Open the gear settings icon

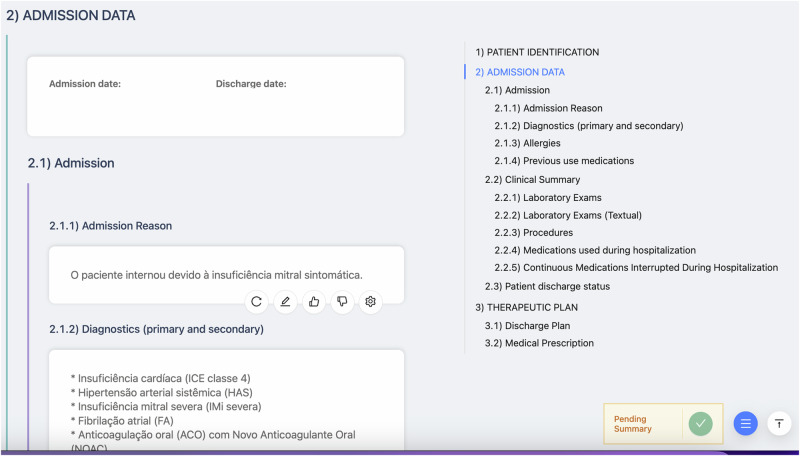371,301
